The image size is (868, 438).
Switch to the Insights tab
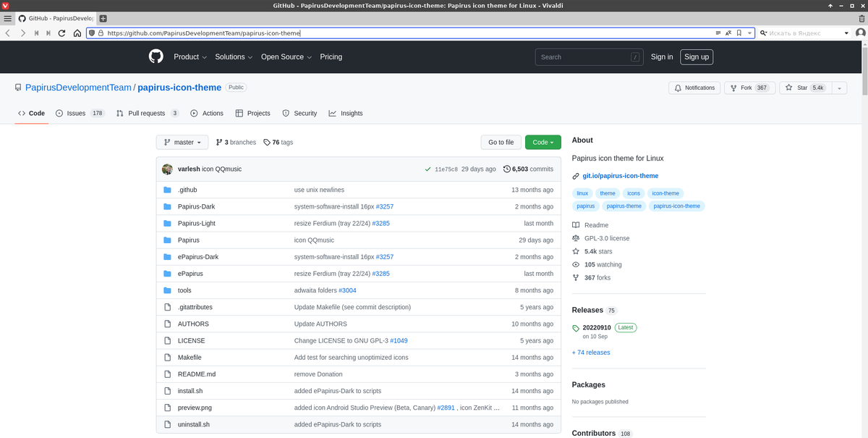346,113
